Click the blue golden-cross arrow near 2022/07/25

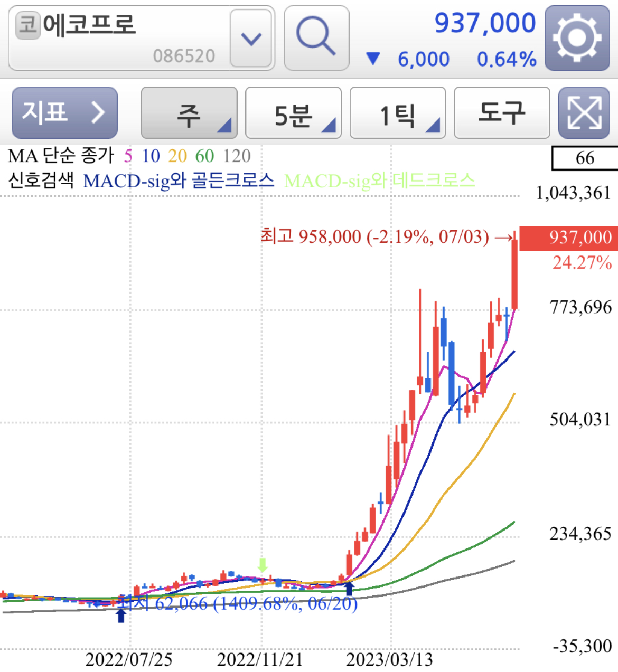point(121,616)
